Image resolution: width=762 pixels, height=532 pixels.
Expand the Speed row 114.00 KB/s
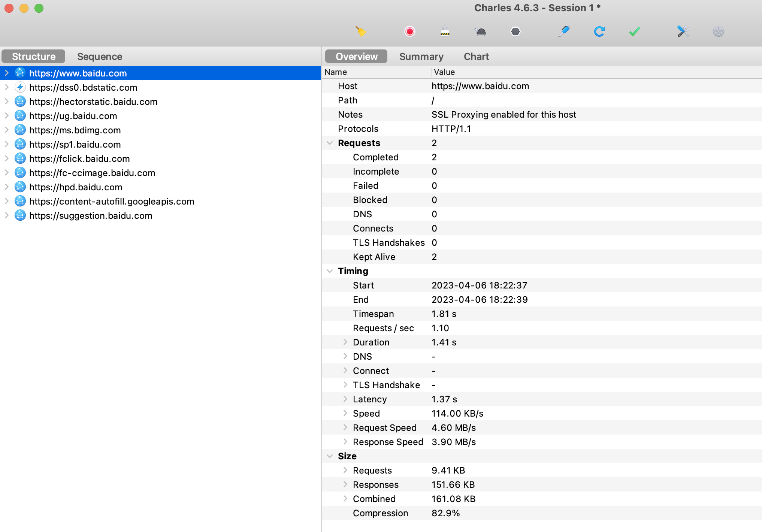click(x=345, y=413)
